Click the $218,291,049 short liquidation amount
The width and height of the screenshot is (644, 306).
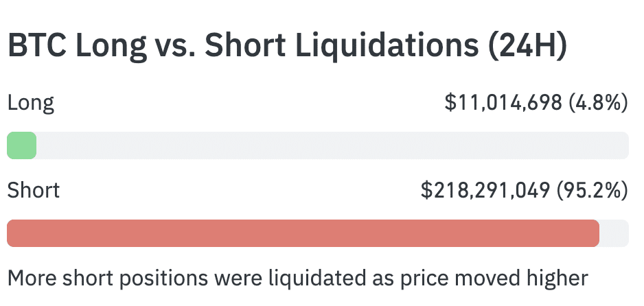coord(485,190)
